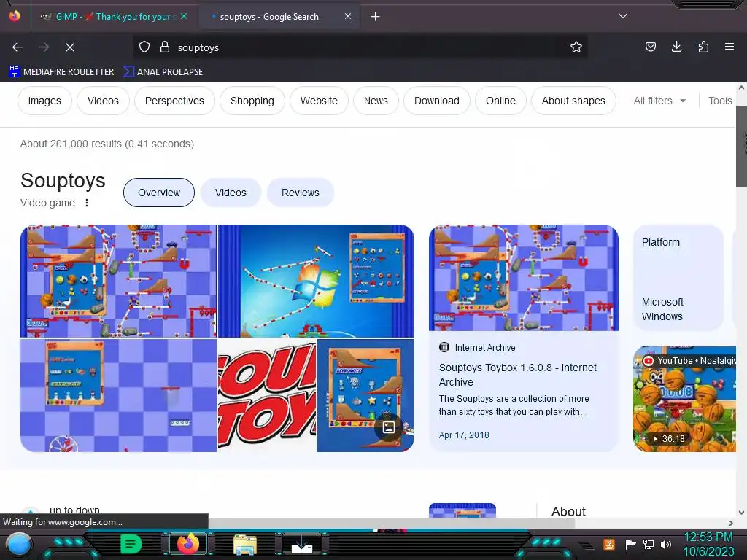747x560 pixels.
Task: Open the second bookmark in bookmarks toolbar
Action: click(163, 72)
